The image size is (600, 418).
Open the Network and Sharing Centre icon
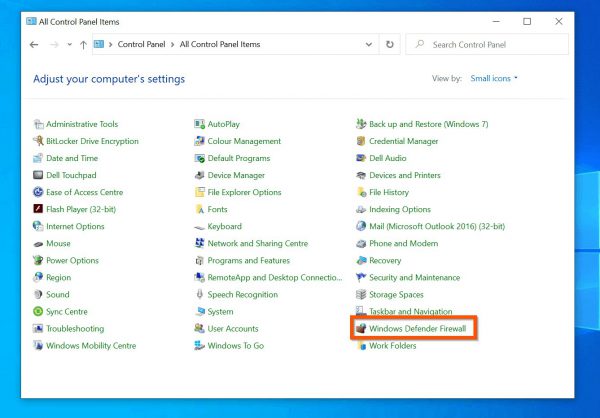pyautogui.click(x=200, y=244)
